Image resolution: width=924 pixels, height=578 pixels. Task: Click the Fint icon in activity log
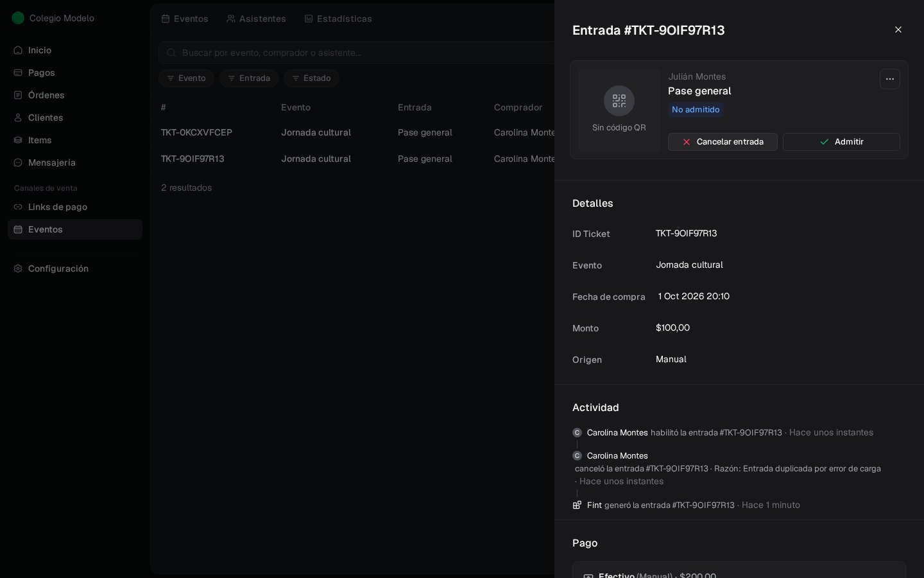pyautogui.click(x=577, y=505)
